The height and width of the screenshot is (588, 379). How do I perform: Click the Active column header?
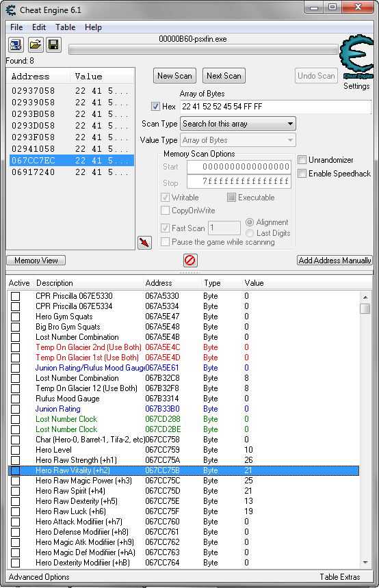click(20, 283)
